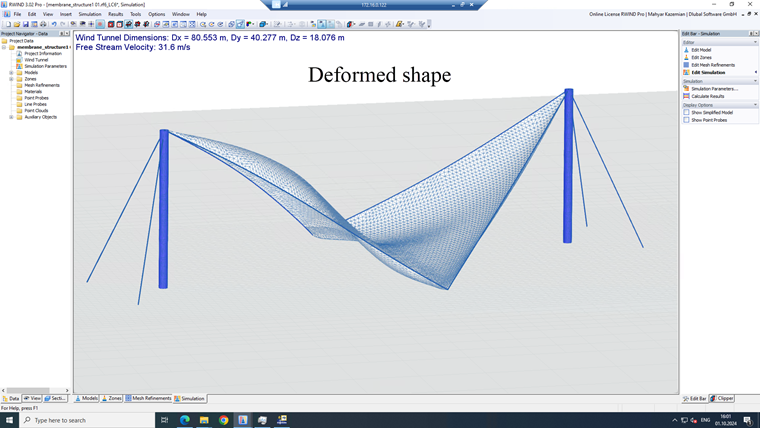Expand the Auxiliary Objects folder

[x=11, y=117]
